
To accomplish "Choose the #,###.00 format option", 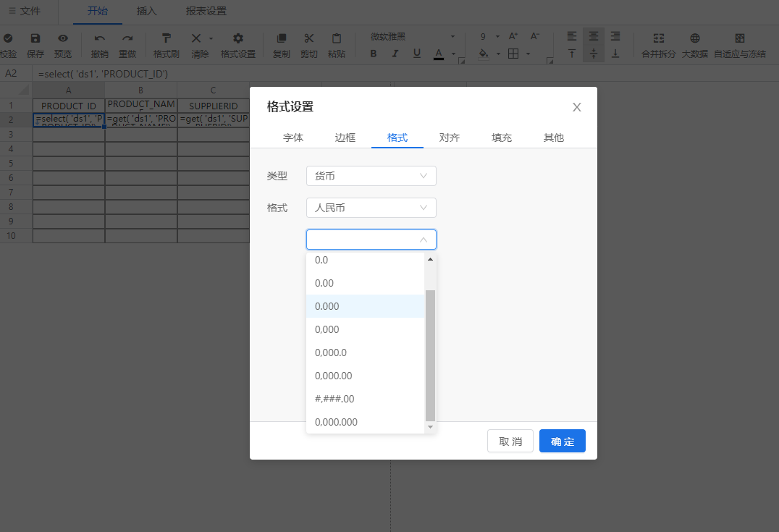I will 365,399.
